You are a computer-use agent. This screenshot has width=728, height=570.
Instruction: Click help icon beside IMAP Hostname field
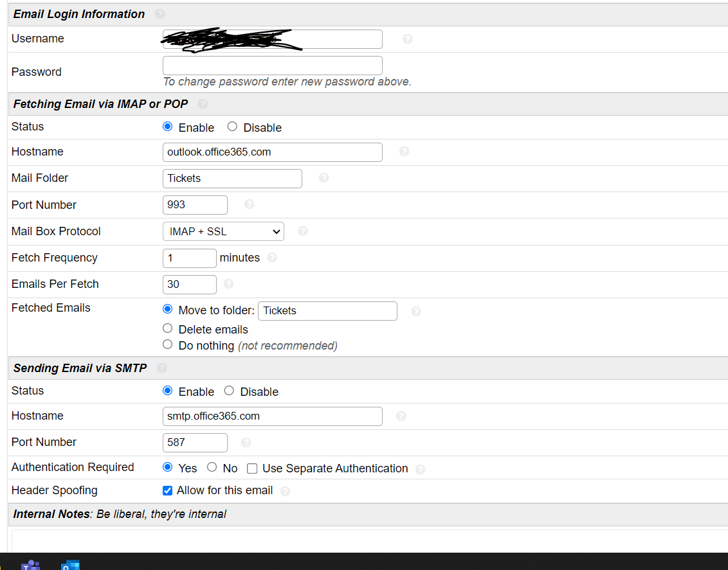(404, 152)
